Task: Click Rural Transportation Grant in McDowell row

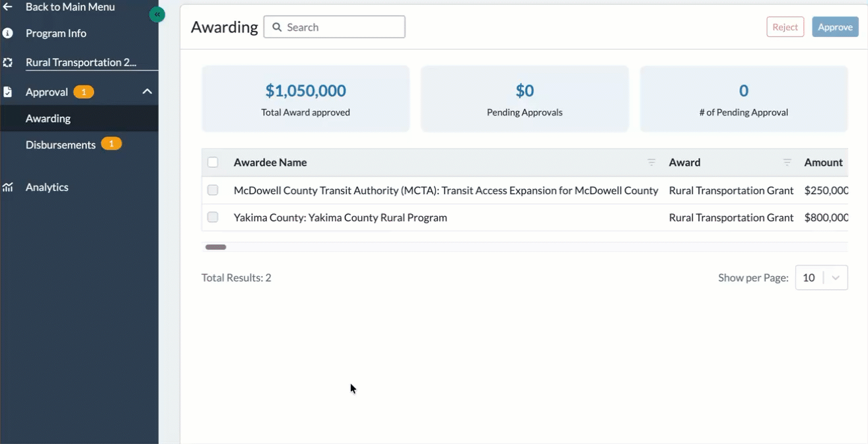Action: tap(731, 190)
